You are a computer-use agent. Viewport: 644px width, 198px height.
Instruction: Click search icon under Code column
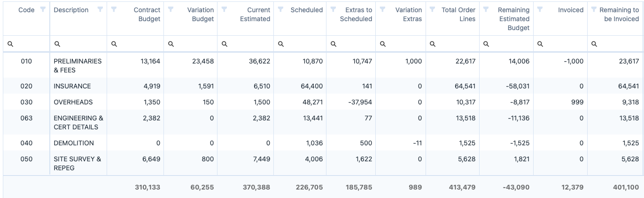coord(10,44)
